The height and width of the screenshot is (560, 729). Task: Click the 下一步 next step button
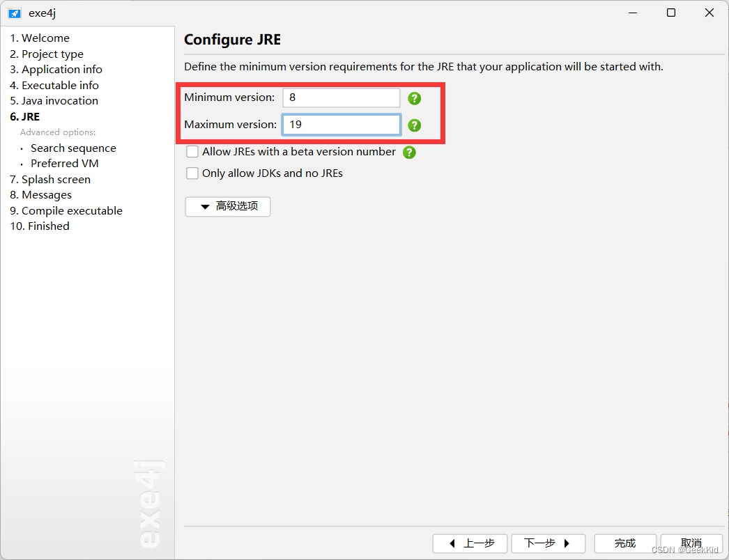(548, 543)
